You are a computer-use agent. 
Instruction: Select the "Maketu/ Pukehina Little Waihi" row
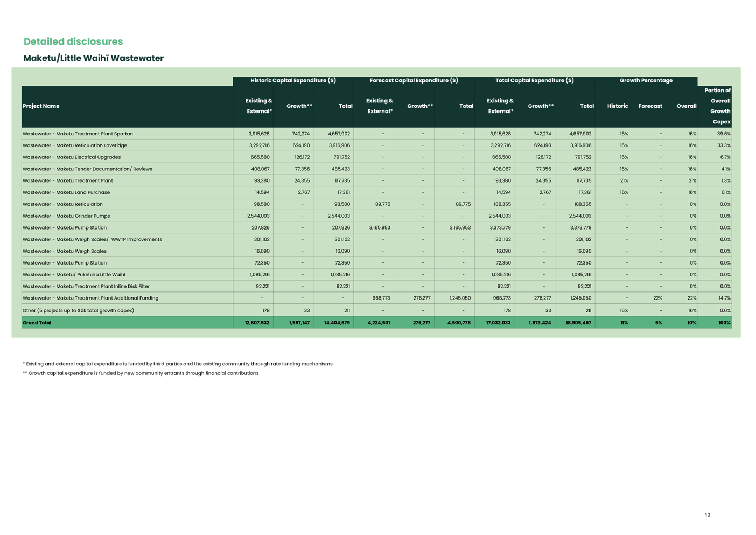point(74,275)
